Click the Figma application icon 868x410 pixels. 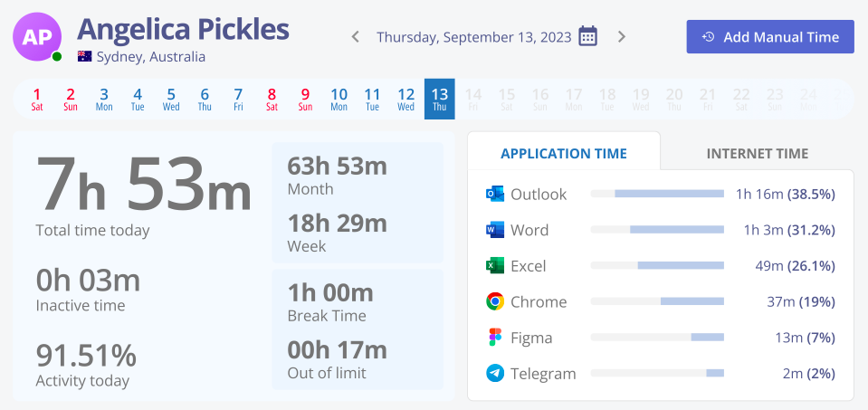coord(495,338)
